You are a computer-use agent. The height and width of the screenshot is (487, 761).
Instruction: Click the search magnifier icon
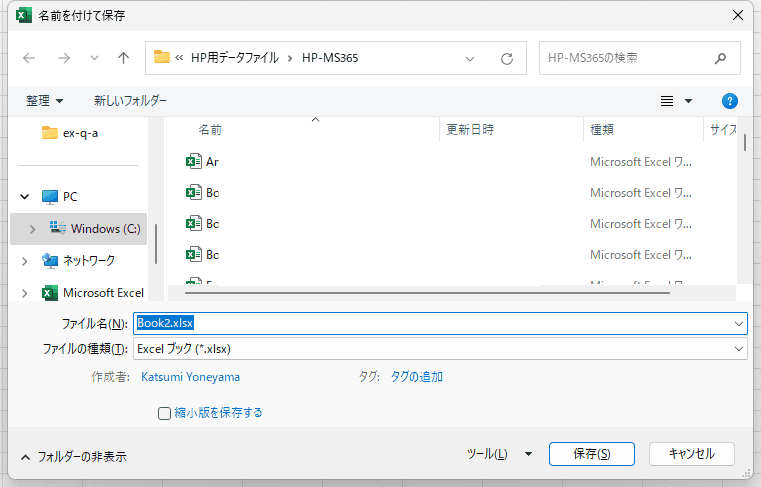[720, 58]
